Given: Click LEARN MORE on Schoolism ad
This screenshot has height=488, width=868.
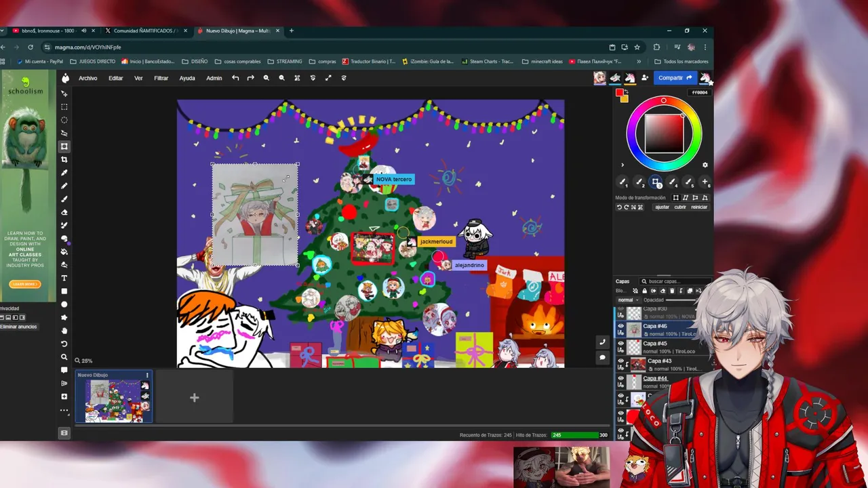Looking at the screenshot, I should click(26, 284).
